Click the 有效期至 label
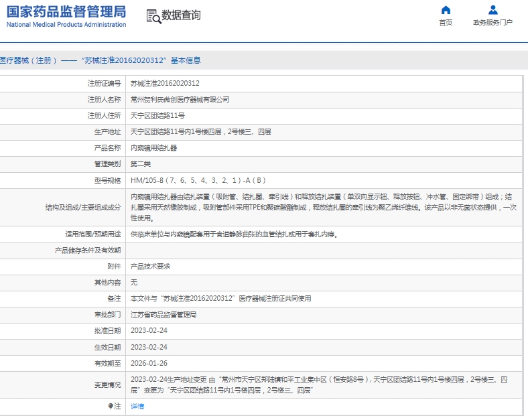This screenshot has width=528, height=420. (107, 364)
